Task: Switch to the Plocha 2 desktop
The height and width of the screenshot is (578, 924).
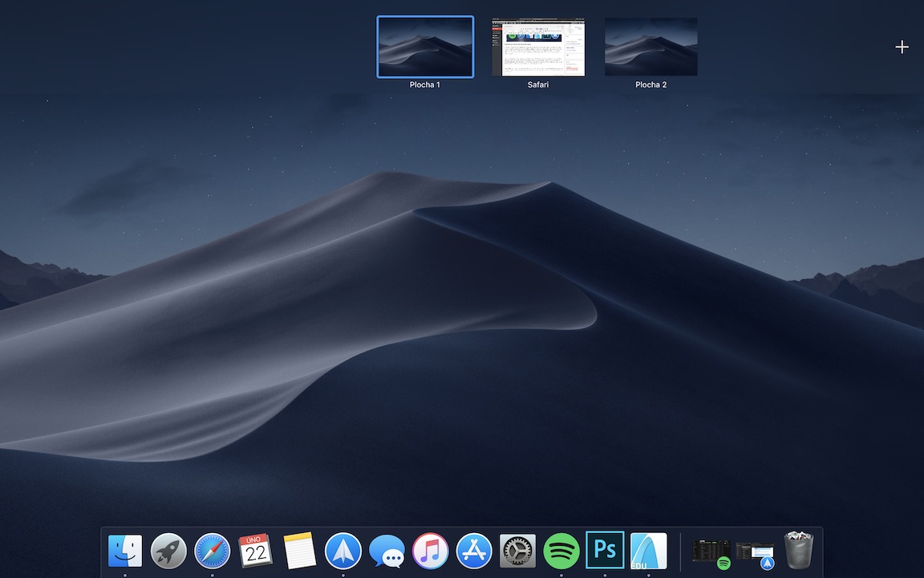Action: pyautogui.click(x=650, y=47)
